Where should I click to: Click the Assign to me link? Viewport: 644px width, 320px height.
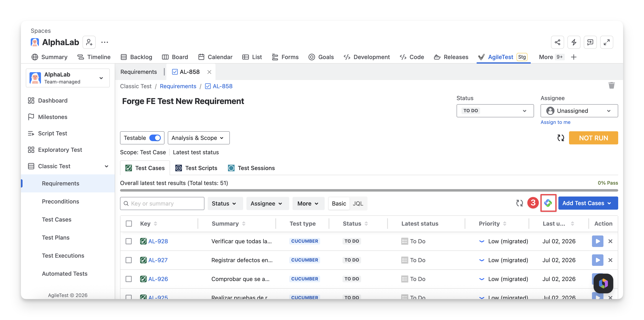tap(556, 122)
